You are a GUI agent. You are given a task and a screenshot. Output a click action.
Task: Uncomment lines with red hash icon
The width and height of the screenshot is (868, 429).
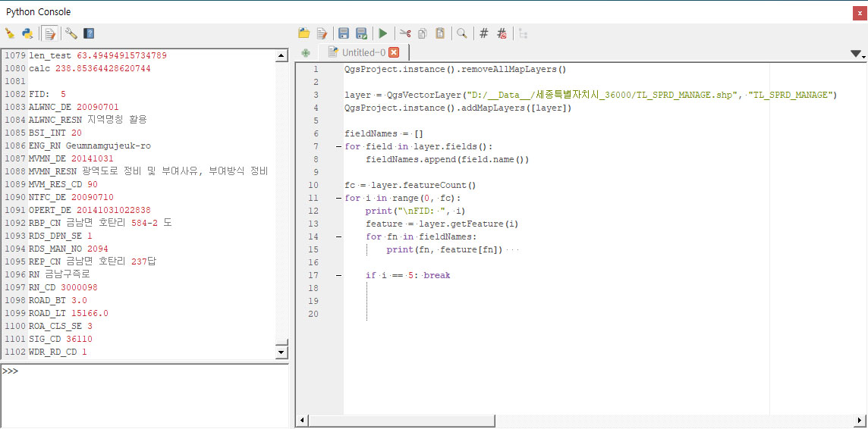pos(502,33)
